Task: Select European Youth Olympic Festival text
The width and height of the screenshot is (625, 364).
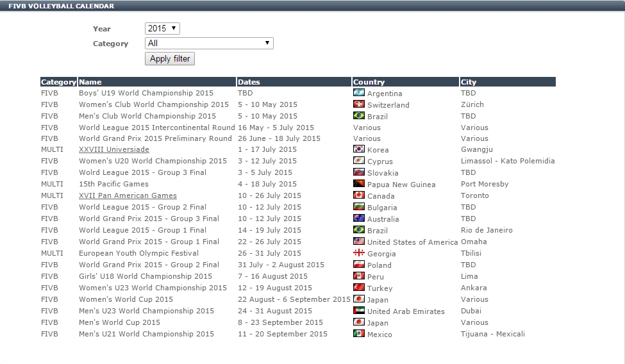Action: pos(138,253)
